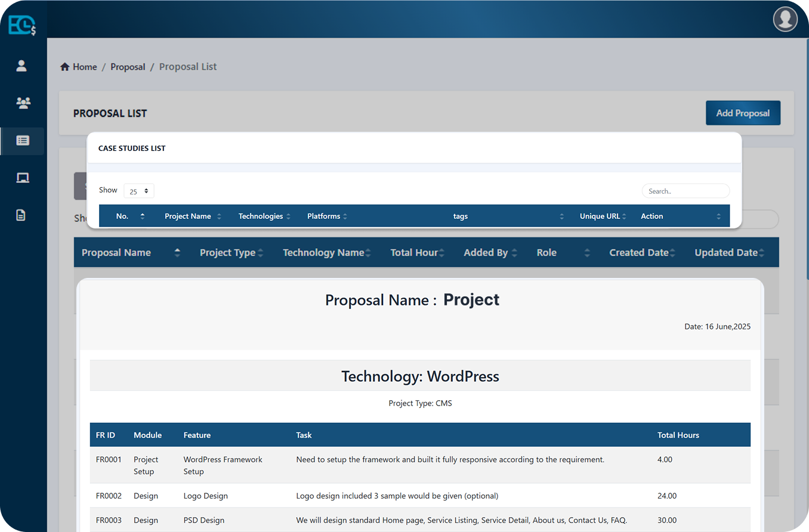Go to Proposal breadcrumb link
The height and width of the screenshot is (532, 809).
coord(128,67)
